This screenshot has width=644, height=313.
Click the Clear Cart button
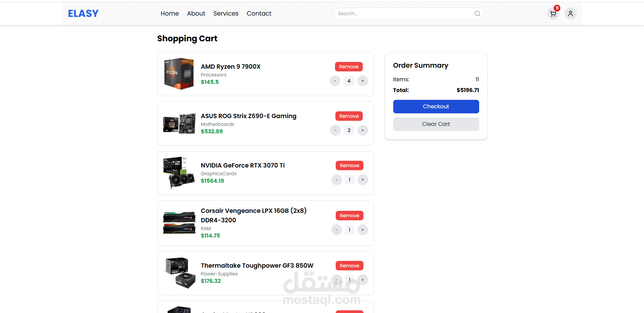436,124
